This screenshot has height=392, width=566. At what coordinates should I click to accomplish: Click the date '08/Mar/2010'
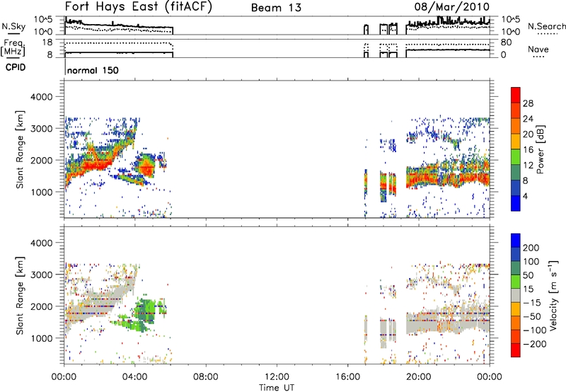452,7
